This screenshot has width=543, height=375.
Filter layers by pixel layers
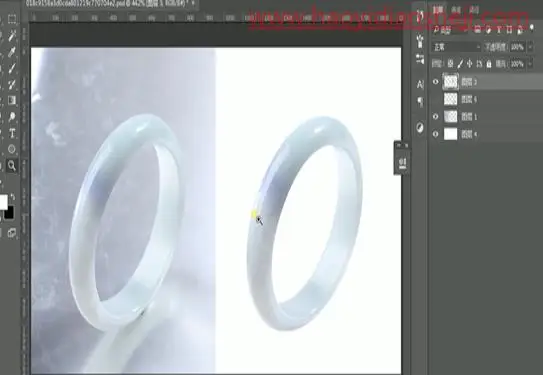(478, 30)
